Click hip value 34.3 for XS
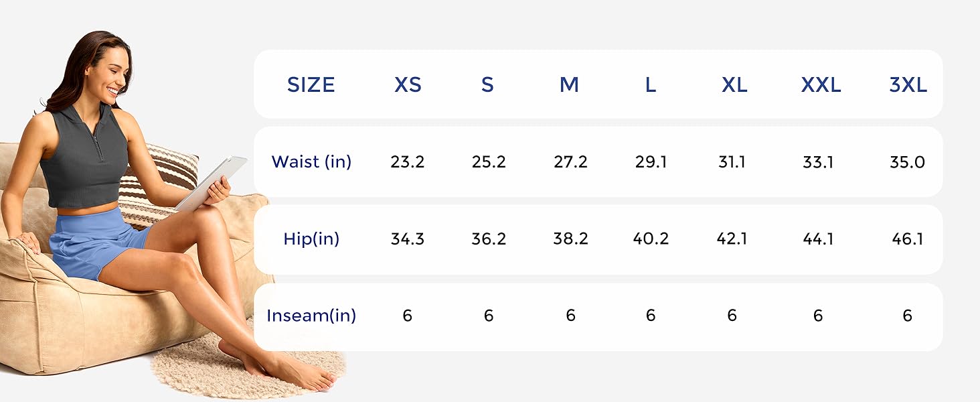 tap(408, 239)
